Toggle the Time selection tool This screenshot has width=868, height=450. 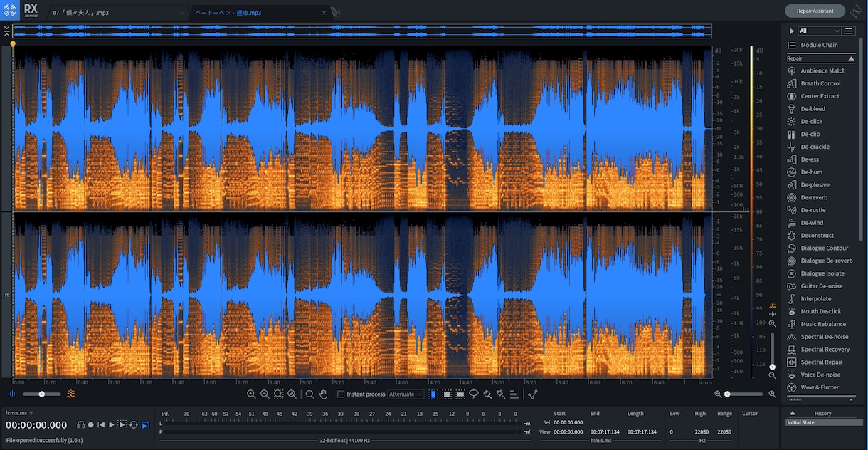point(433,394)
